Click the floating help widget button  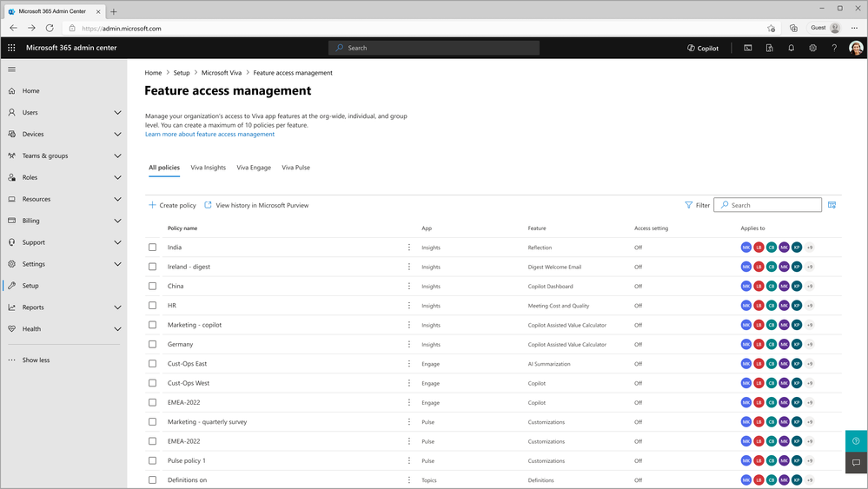(x=856, y=441)
